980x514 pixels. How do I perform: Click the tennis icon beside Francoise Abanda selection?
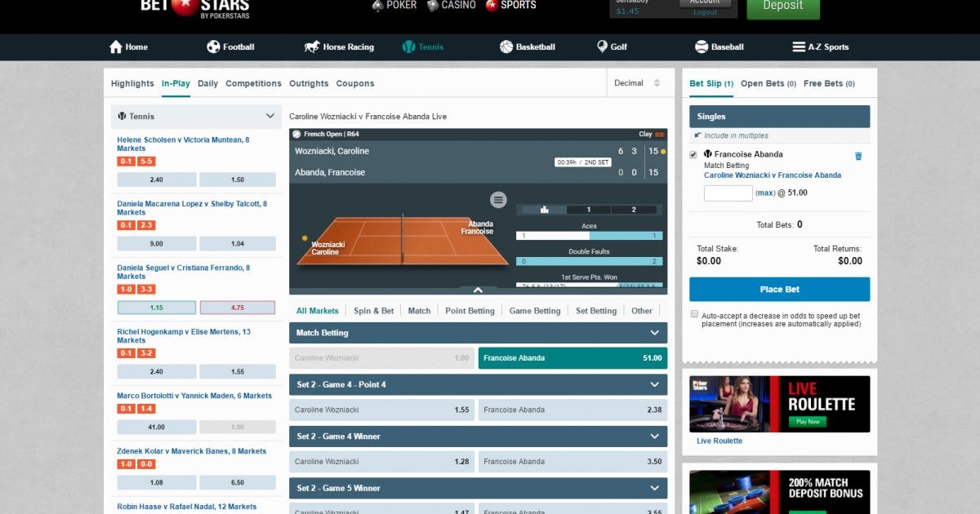[707, 154]
